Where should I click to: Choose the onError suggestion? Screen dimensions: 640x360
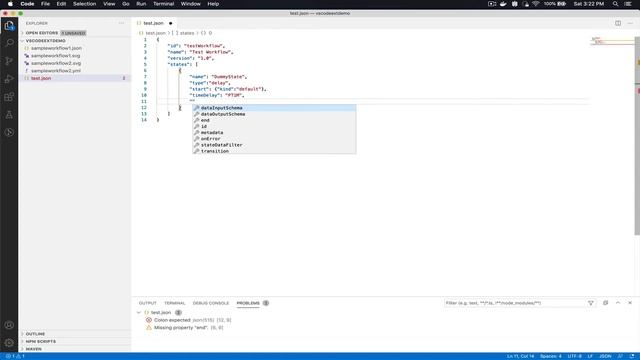click(x=274, y=138)
